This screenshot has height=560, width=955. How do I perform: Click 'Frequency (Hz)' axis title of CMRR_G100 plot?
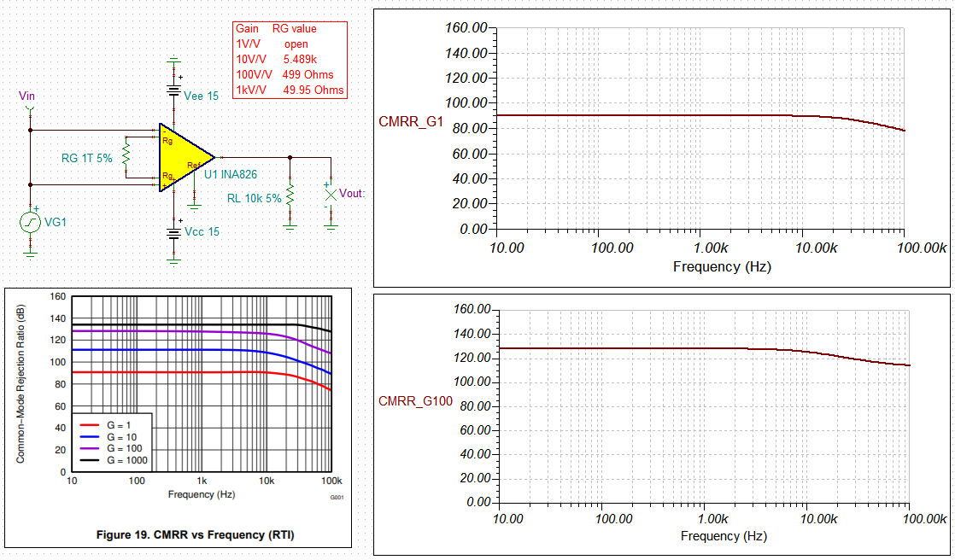pyautogui.click(x=724, y=536)
